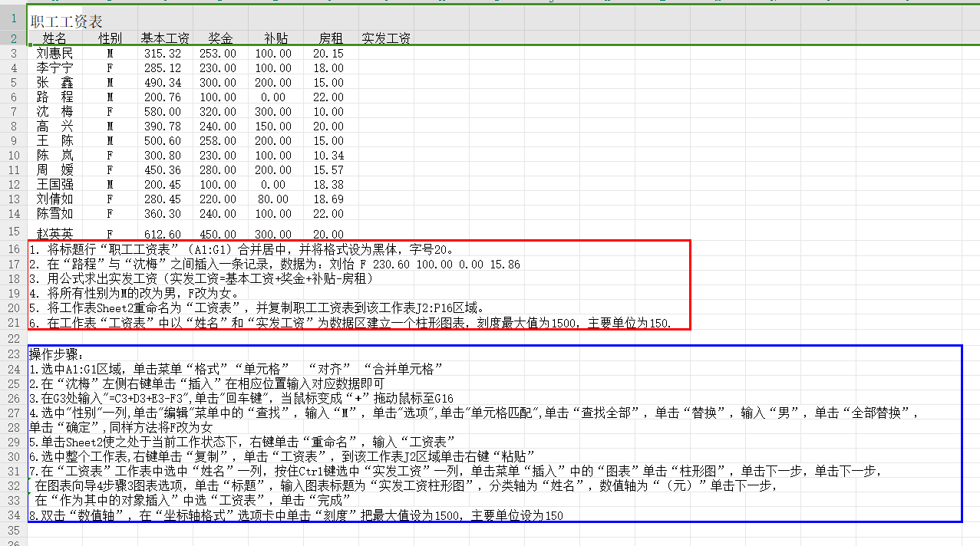Select the cell containing 路 程
The image size is (980, 546).
coord(54,97)
